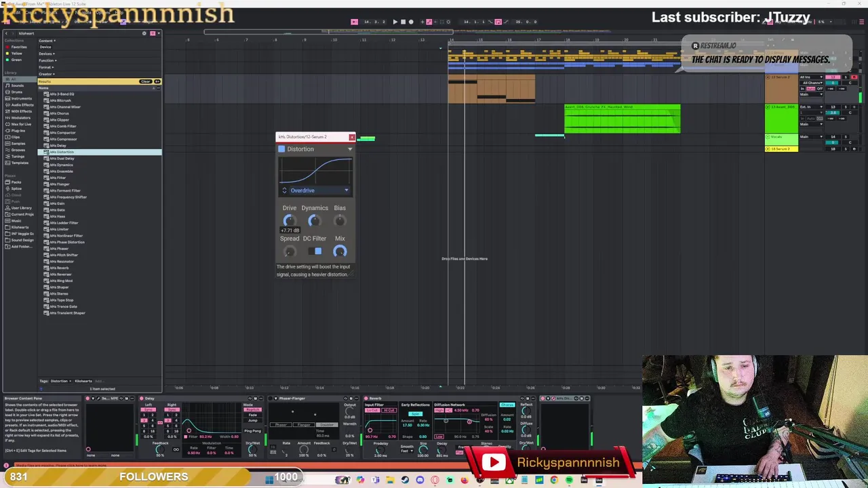Step distortion type with up-down arrows
Image resolution: width=868 pixels, height=488 pixels.
[285, 190]
